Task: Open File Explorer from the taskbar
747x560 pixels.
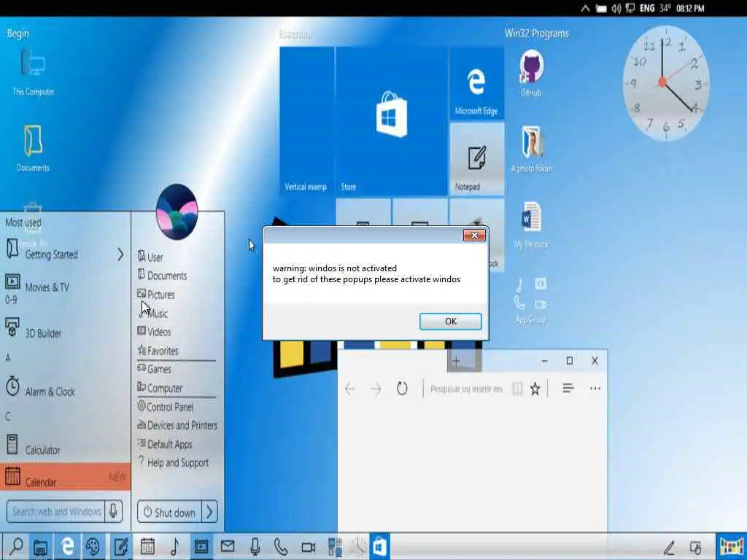Action: tap(41, 546)
